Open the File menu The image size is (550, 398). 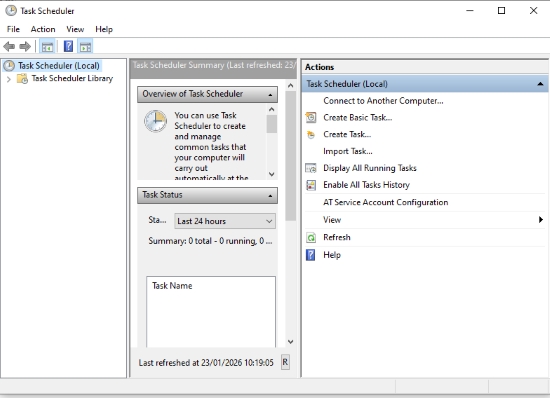point(13,29)
